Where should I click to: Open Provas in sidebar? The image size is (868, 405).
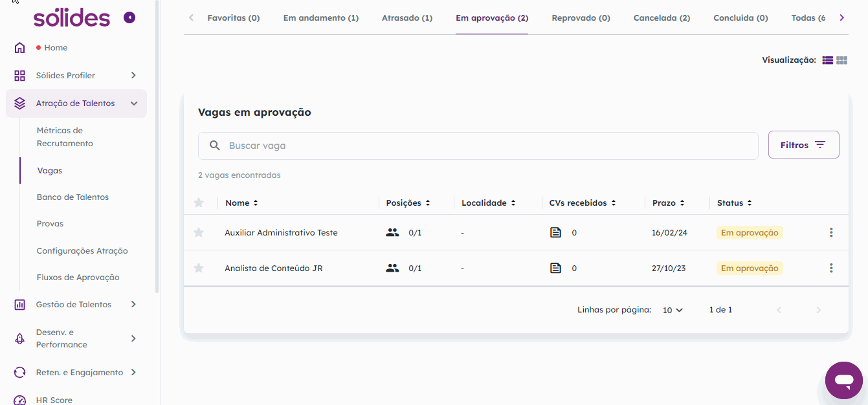coord(50,224)
